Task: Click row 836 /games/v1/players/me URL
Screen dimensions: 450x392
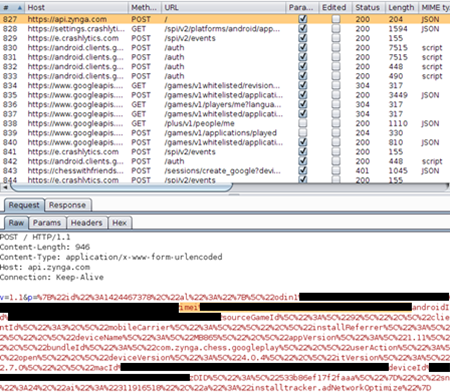Action: click(x=223, y=104)
